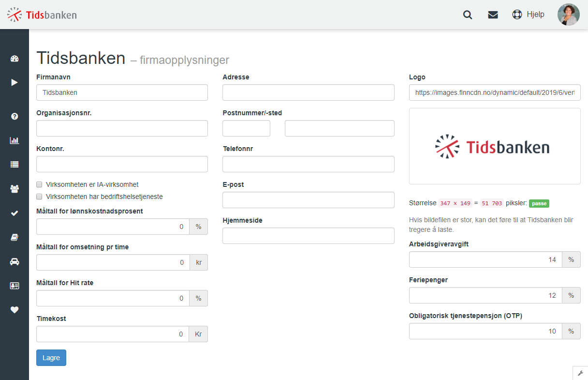
Task: Click the green passe badge
Action: tap(539, 203)
